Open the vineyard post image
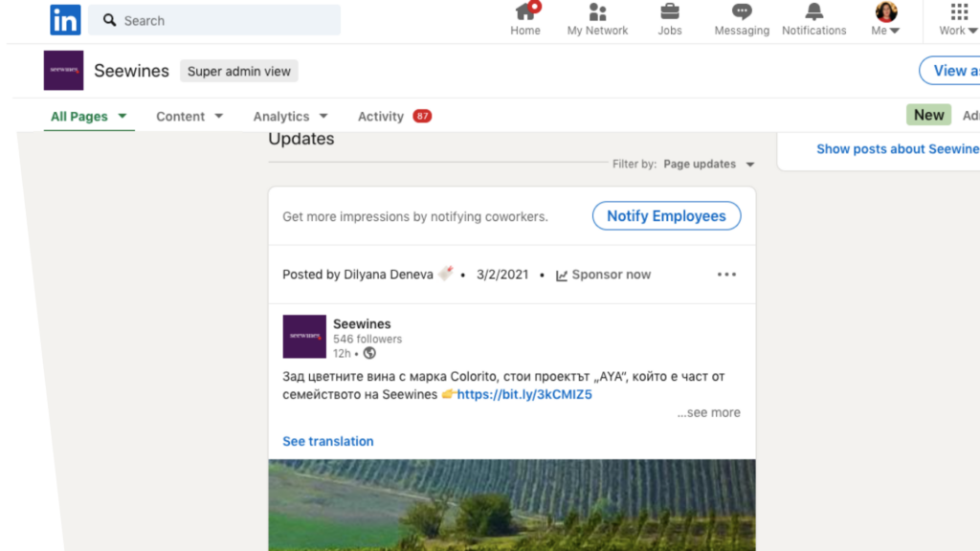The height and width of the screenshot is (551, 980). (x=512, y=505)
